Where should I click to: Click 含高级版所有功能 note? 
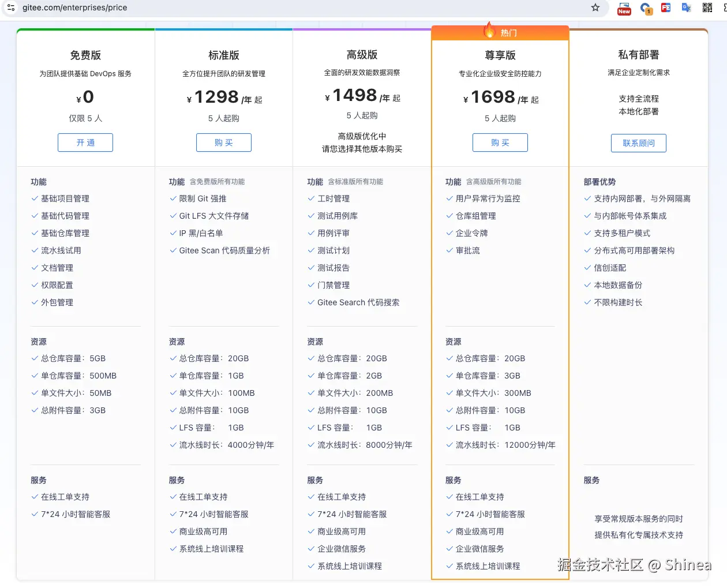(x=494, y=182)
